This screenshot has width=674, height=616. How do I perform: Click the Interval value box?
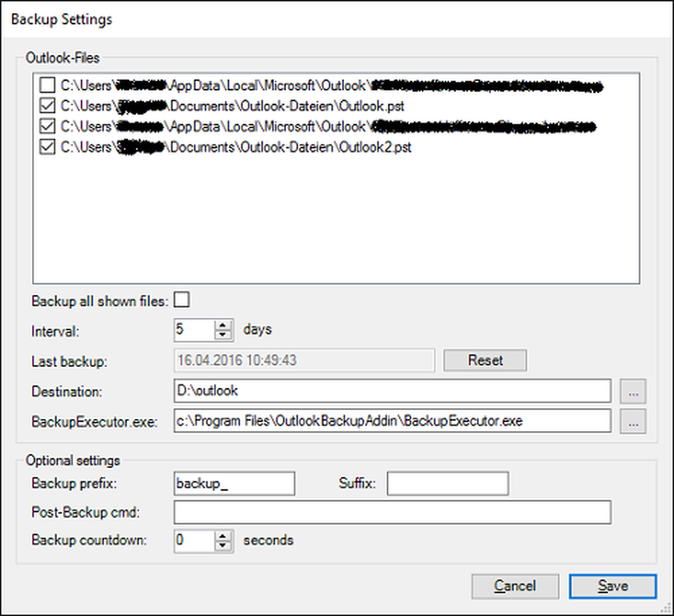click(x=193, y=330)
